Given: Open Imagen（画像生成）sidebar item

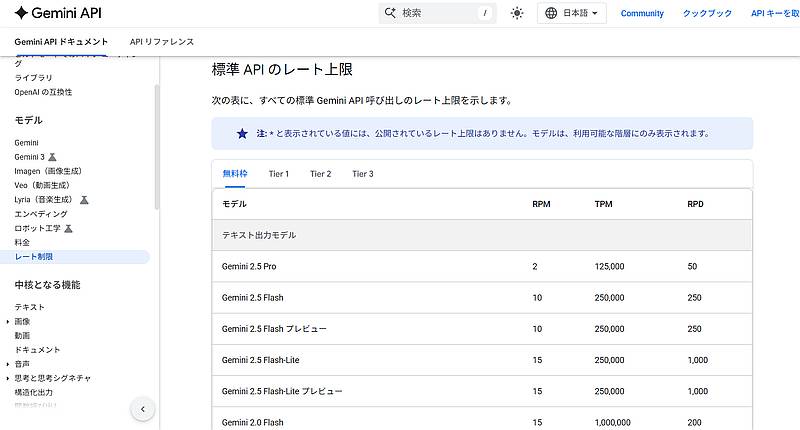Looking at the screenshot, I should point(48,171).
